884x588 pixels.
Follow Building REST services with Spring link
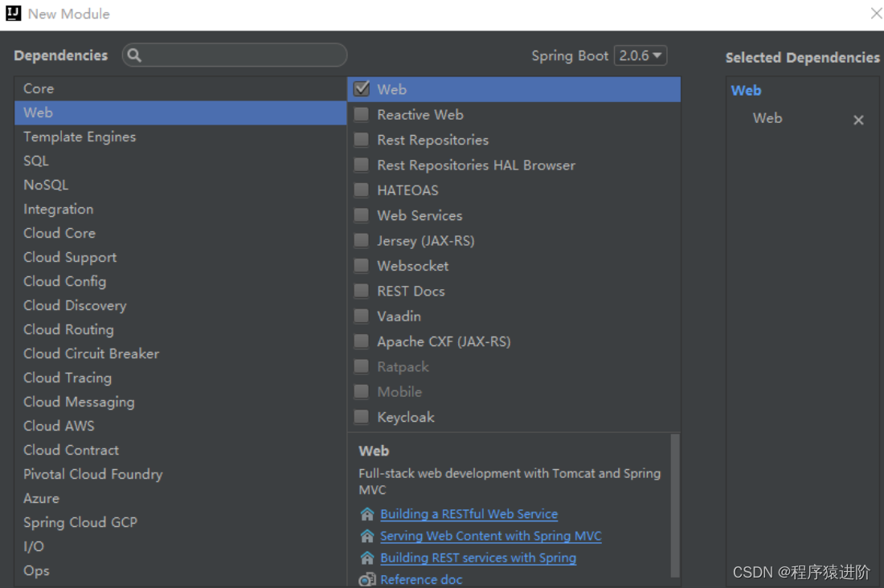click(x=478, y=557)
